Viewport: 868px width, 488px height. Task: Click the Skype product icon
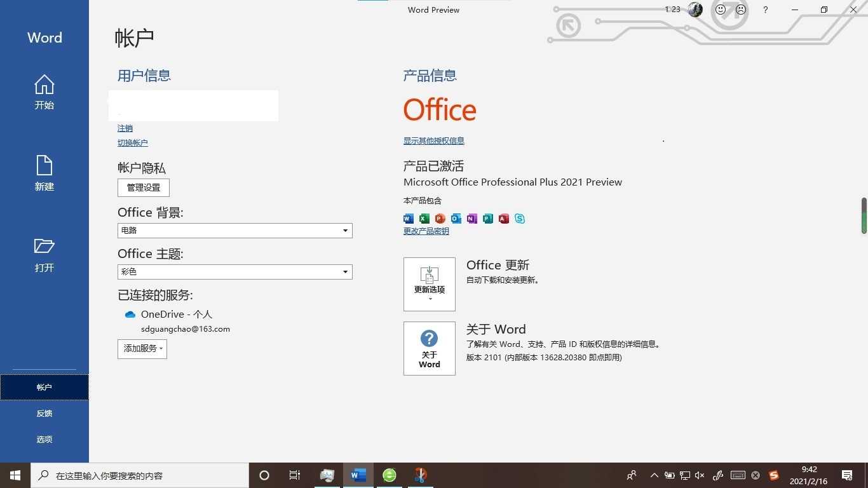[x=520, y=219]
